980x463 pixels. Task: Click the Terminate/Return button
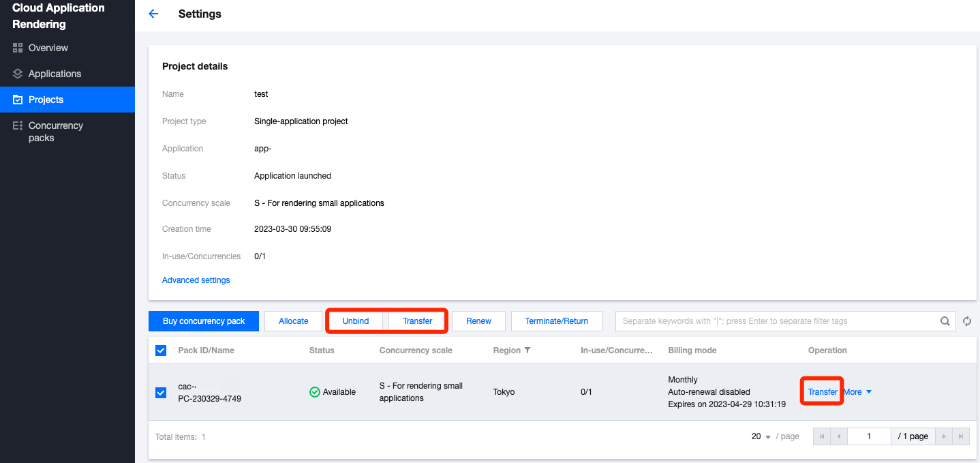coord(557,321)
